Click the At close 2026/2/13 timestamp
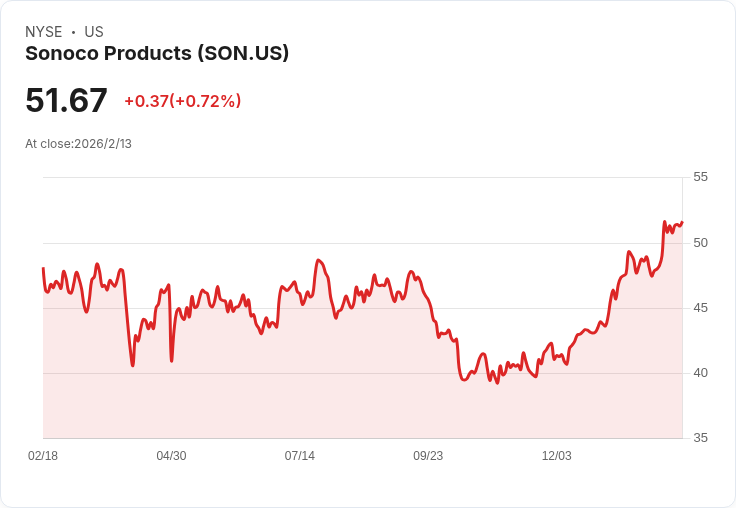This screenshot has height=508, width=736. 78,144
